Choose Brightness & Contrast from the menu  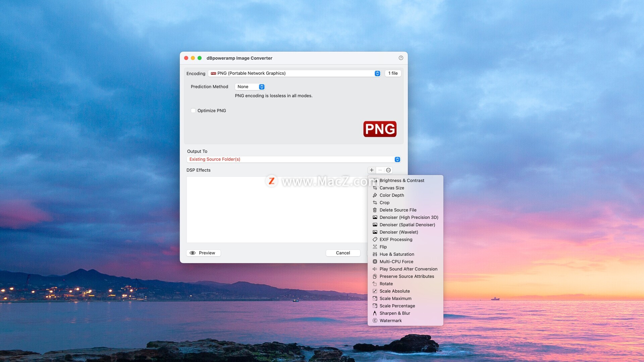coord(402,181)
